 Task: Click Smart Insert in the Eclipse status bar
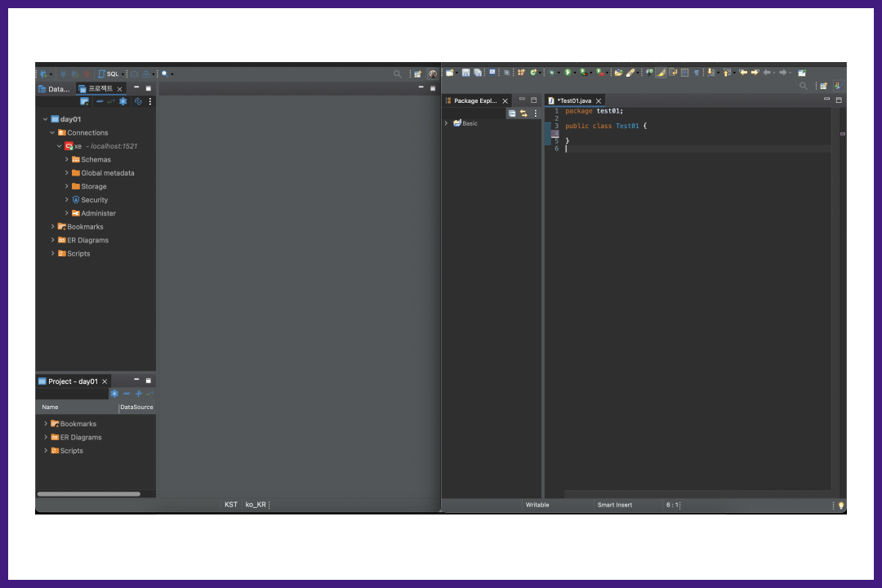click(614, 505)
